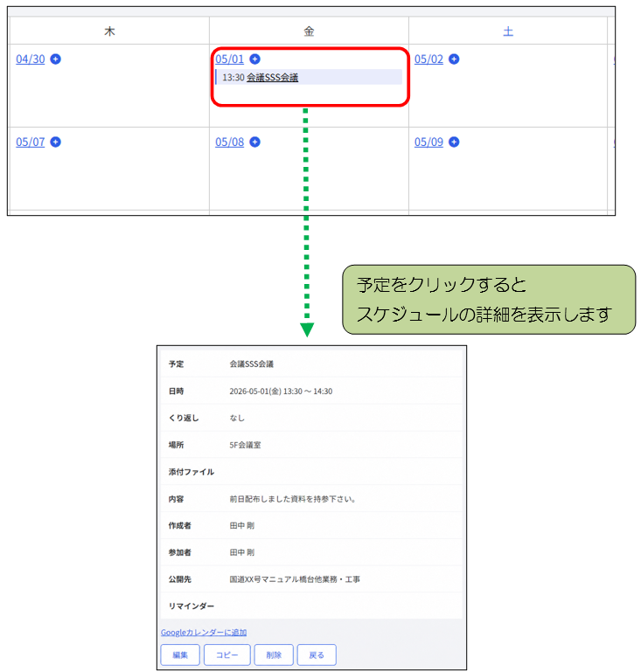This screenshot has width=641, height=672.
Task: Click the コピー button
Action: click(226, 655)
